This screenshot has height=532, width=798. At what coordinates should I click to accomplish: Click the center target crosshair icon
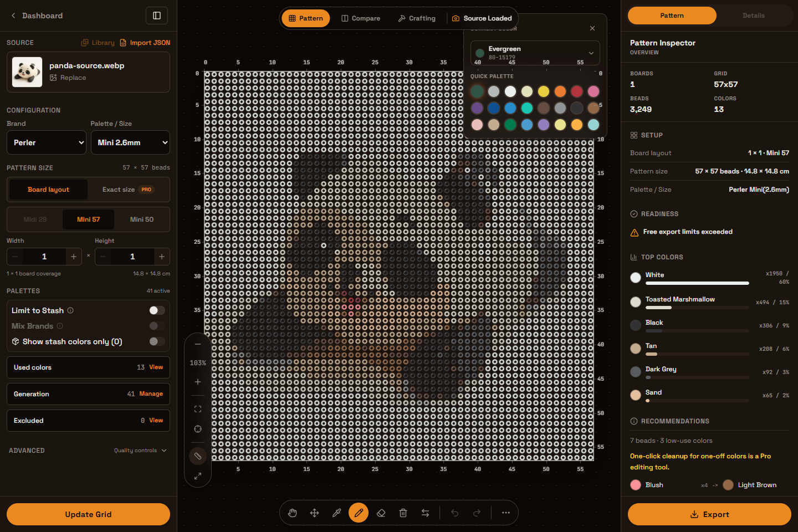coord(198,429)
